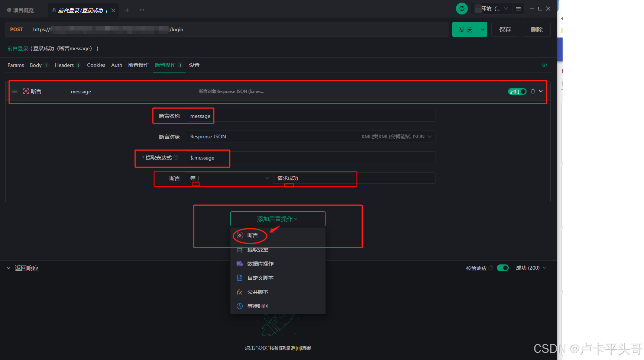Switch to the Auth tab
644x360 pixels.
pyautogui.click(x=117, y=65)
